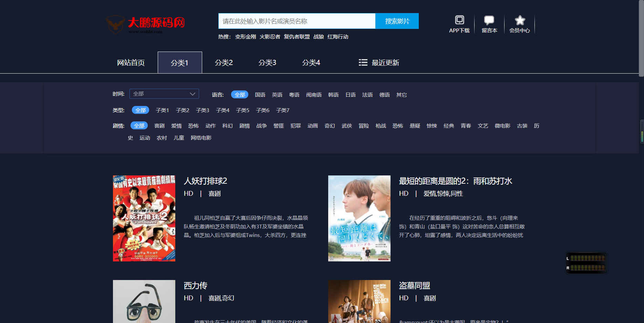Click the L/R audio level meter widget
The image size is (644, 323).
click(x=586, y=263)
